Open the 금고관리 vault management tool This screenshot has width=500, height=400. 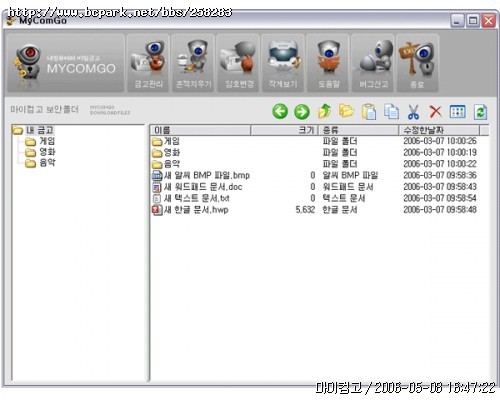(148, 63)
